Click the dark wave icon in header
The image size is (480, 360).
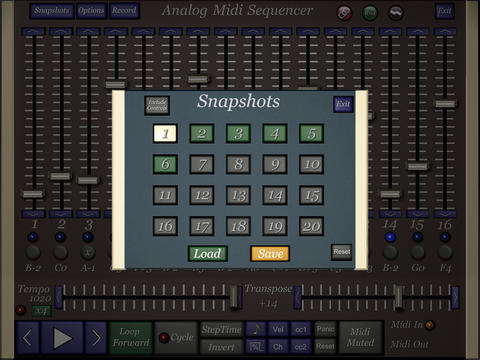[x=396, y=13]
